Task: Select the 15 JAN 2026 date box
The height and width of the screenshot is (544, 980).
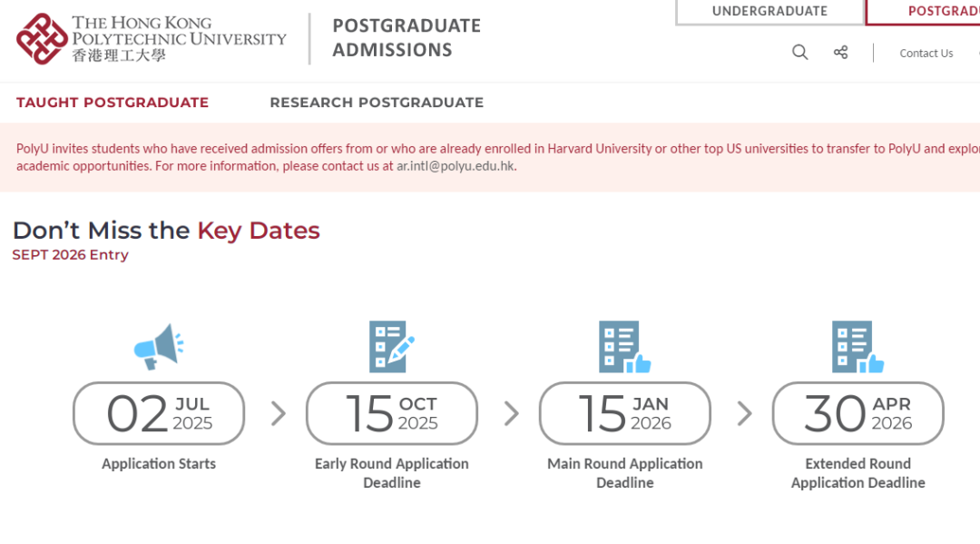Action: tap(625, 413)
